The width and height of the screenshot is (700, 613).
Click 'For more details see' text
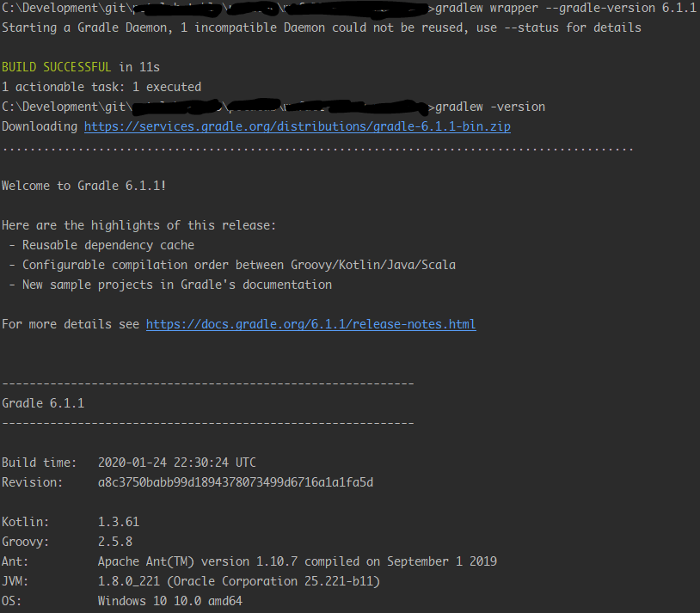tap(71, 325)
